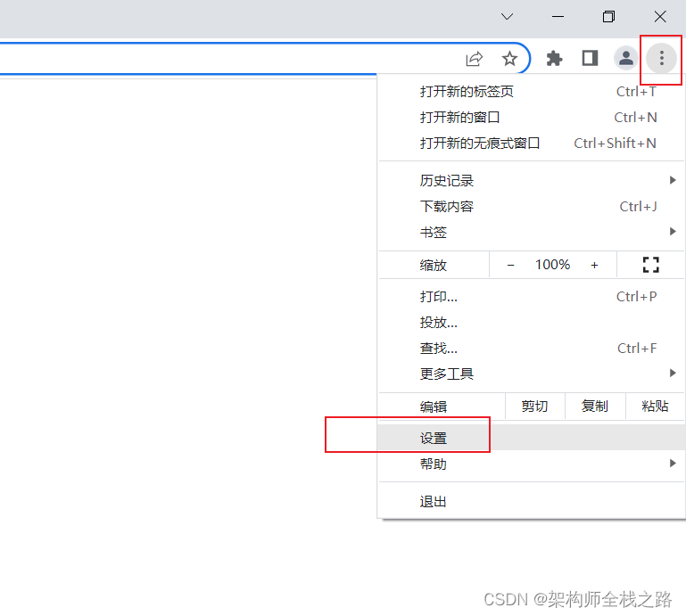Select 打开新的标签页 menu item
Image resolution: width=686 pixels, height=616 pixels.
point(531,91)
